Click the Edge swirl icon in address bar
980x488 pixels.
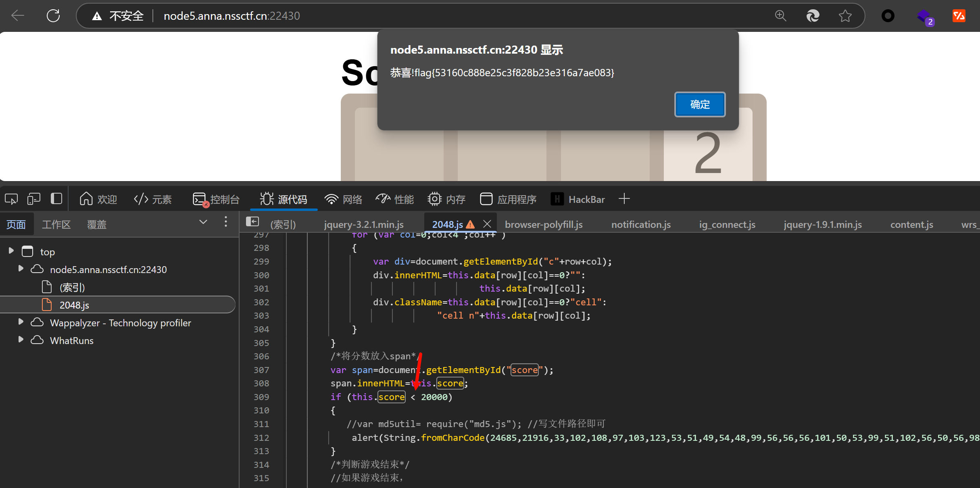click(x=813, y=16)
